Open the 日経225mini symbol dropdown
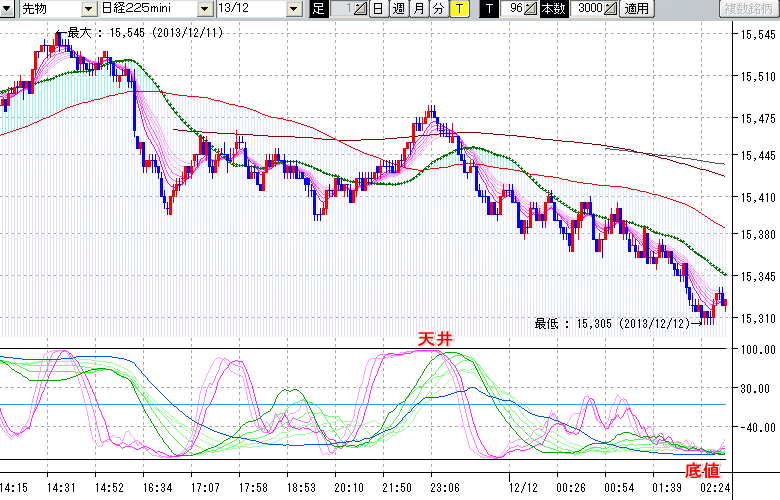Screen dimensions: 780x500 pyautogui.click(x=205, y=9)
